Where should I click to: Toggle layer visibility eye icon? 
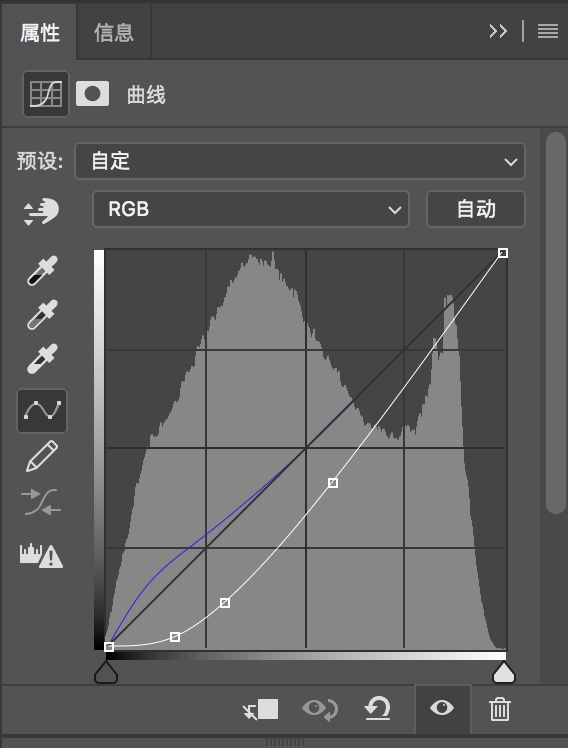pos(442,708)
